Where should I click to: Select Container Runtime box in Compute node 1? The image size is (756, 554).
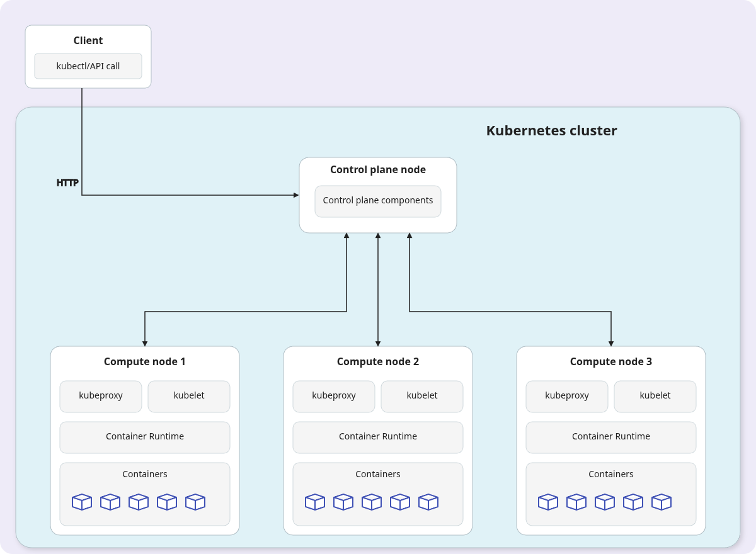point(145,438)
